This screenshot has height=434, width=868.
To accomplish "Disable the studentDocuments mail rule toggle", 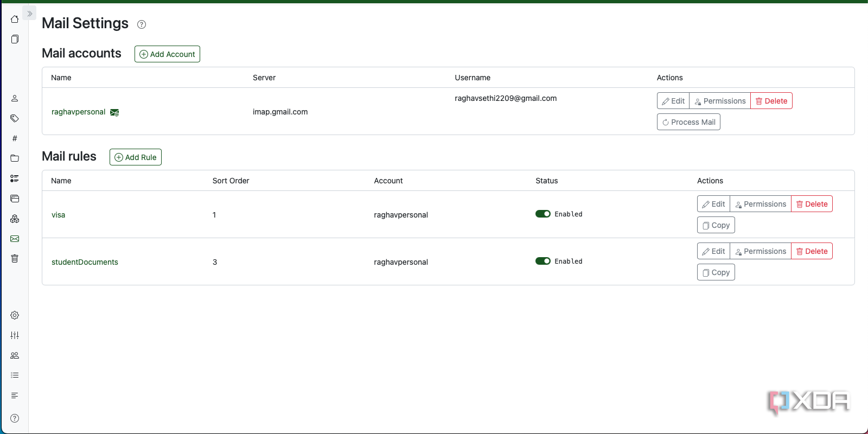I will pos(543,261).
